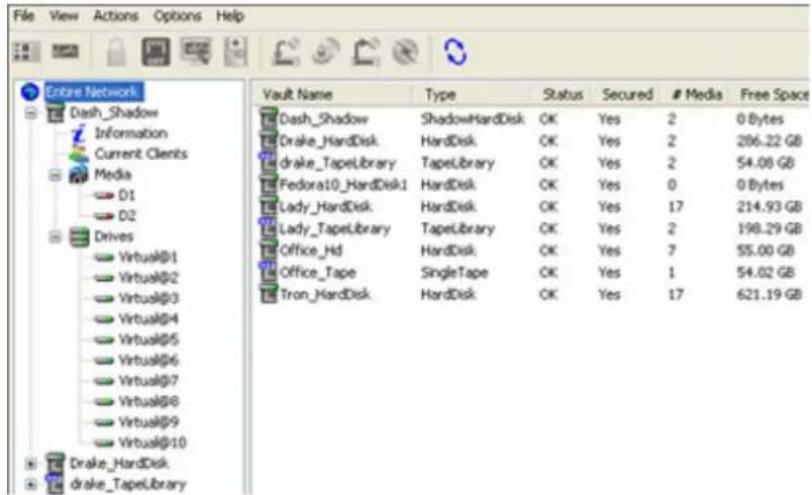Open Information under Dash_Shadow
This screenshot has height=495, width=812.
pos(131,133)
